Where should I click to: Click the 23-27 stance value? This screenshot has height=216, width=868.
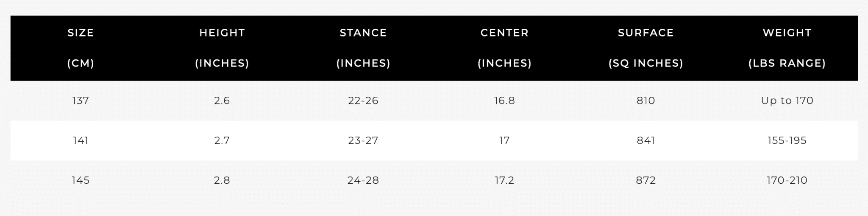(x=363, y=140)
